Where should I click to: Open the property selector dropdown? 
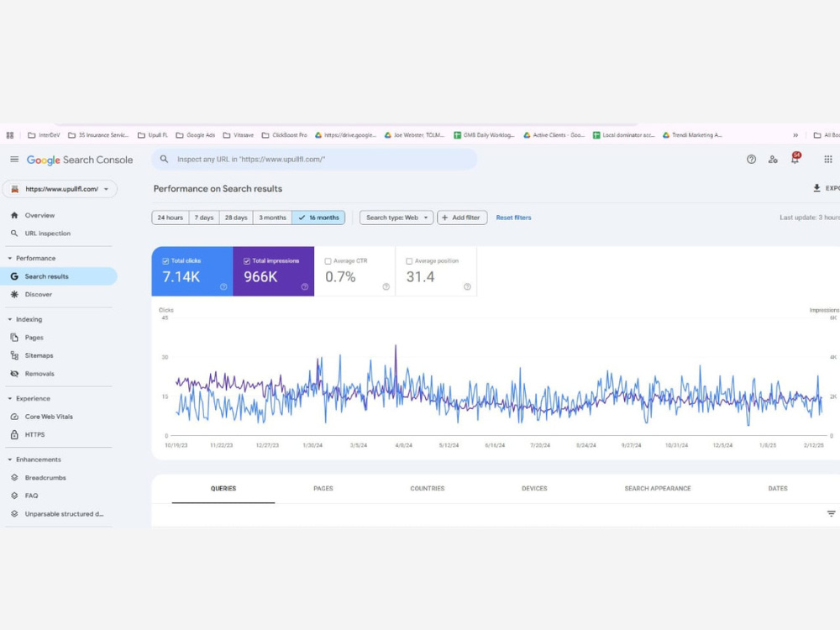tap(60, 189)
